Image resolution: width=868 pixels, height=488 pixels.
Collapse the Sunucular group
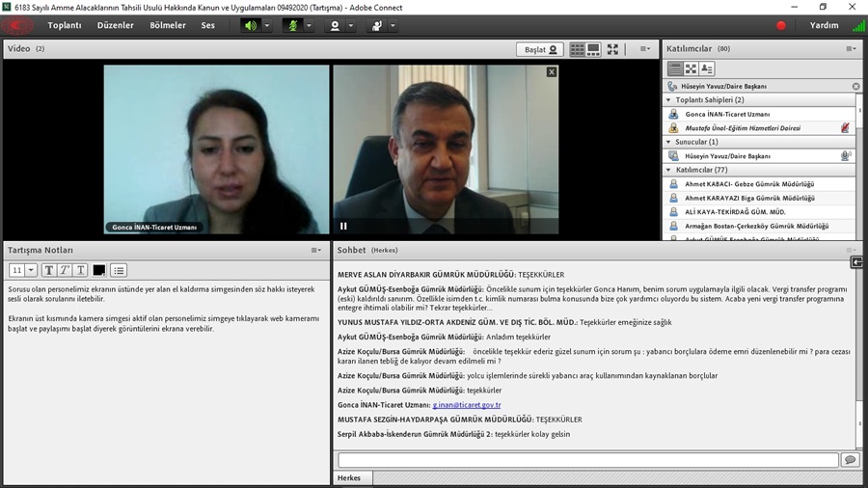(x=668, y=142)
